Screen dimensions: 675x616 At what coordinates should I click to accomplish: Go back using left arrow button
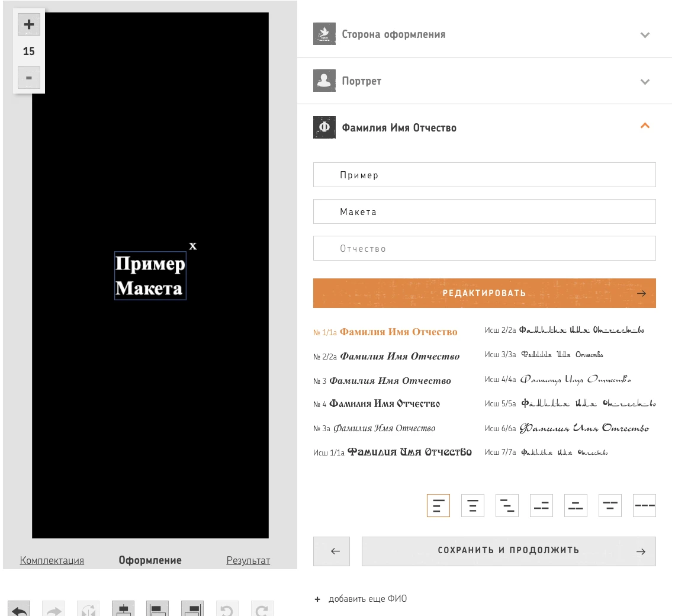332,551
